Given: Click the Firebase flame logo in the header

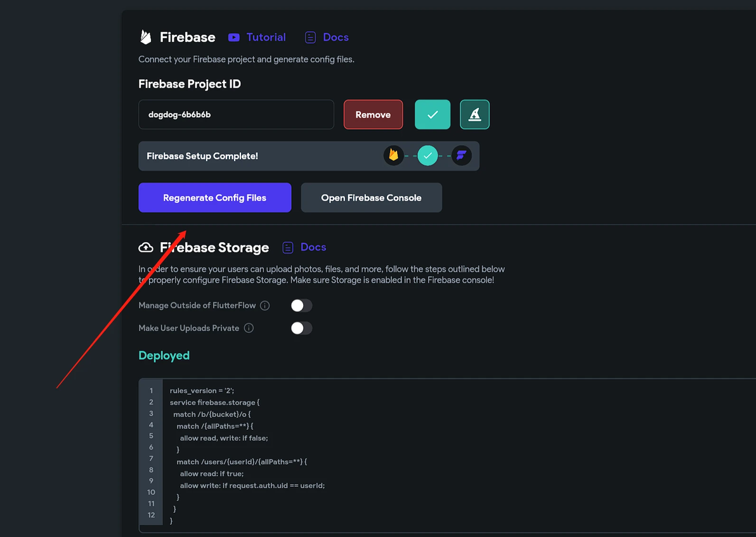Looking at the screenshot, I should coord(146,37).
